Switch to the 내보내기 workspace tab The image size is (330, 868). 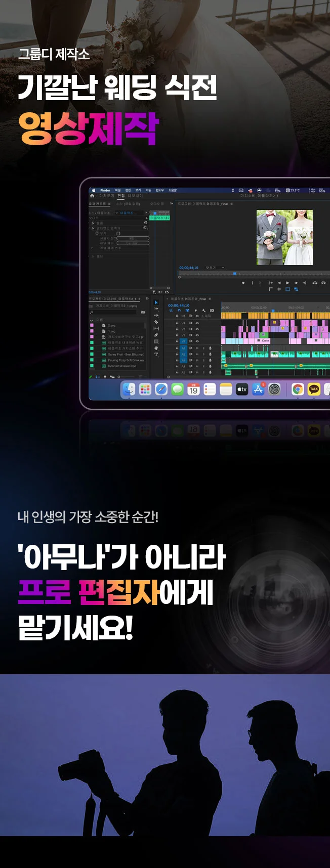(x=135, y=196)
